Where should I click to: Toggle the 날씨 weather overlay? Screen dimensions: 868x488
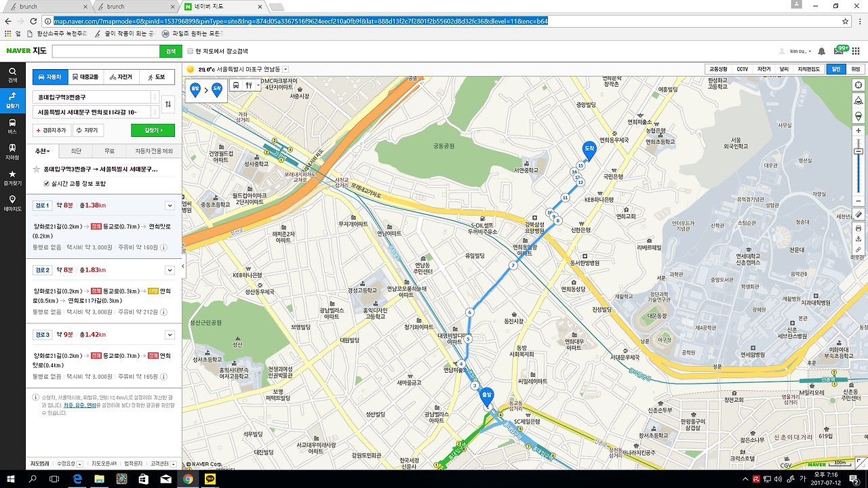tap(784, 69)
